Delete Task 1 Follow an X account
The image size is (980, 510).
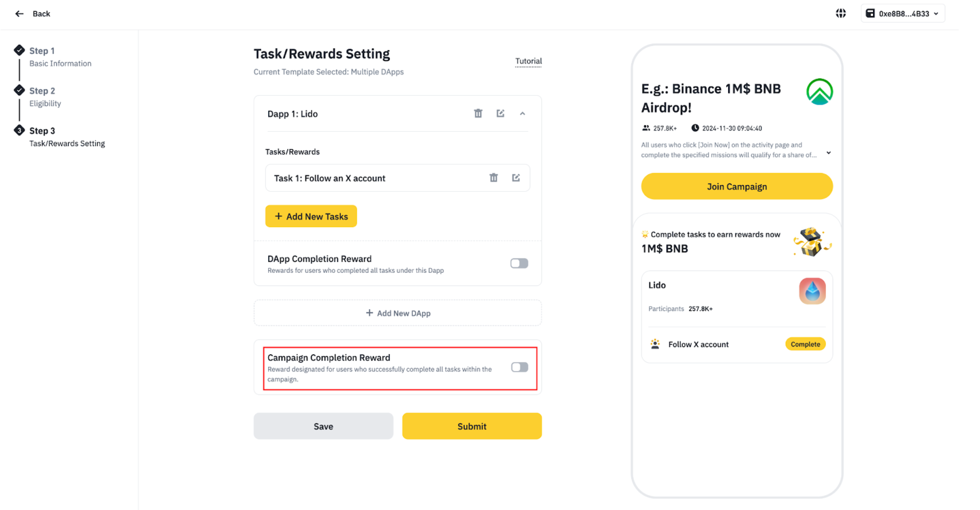[x=493, y=178]
